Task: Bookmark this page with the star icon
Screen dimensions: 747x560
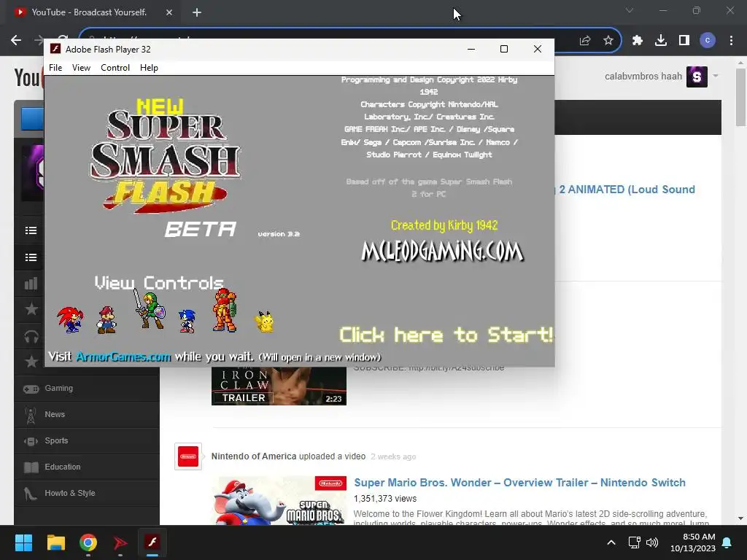Action: [608, 41]
